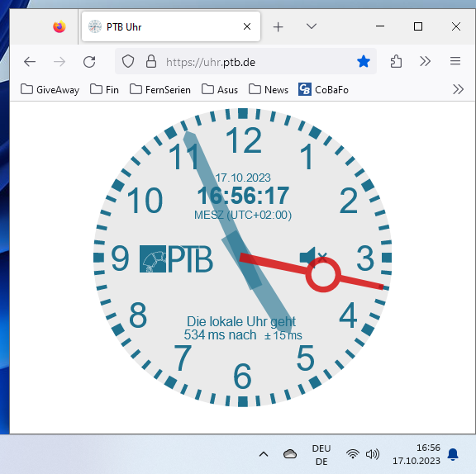Click the date 17.10.2023 on clock face

coord(243,178)
